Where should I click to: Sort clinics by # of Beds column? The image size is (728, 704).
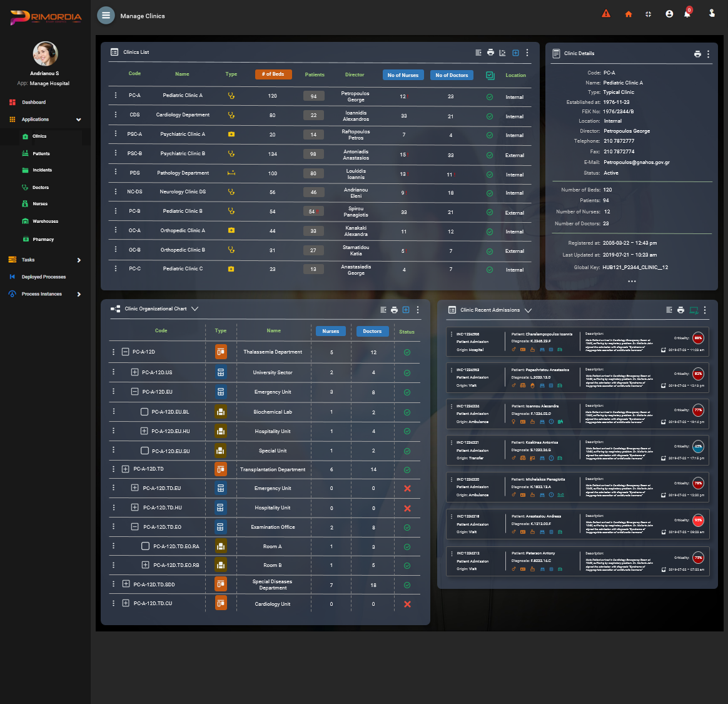[273, 74]
